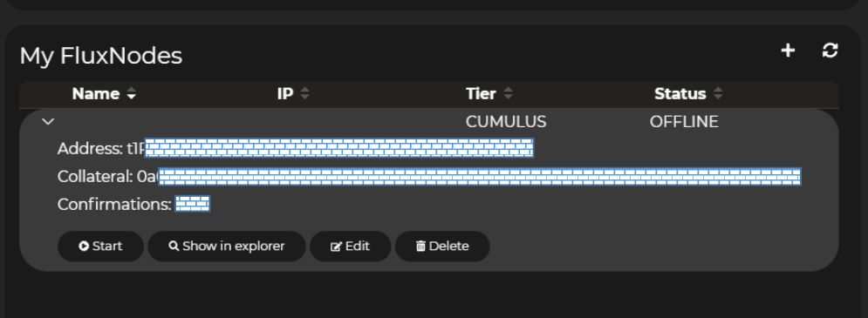The height and width of the screenshot is (318, 868).
Task: Delete the FluxNode entry
Action: tap(442, 246)
